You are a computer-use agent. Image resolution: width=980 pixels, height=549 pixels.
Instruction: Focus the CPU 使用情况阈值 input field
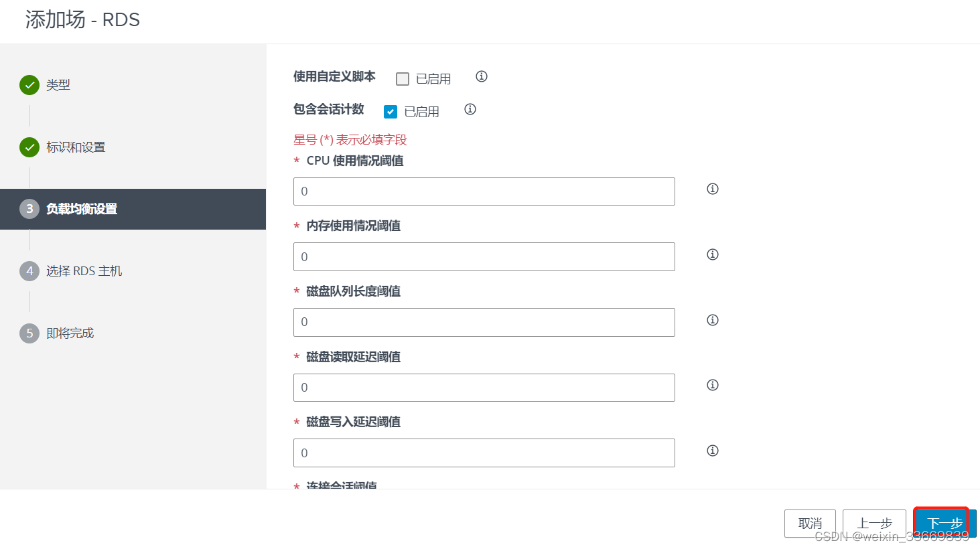point(484,191)
